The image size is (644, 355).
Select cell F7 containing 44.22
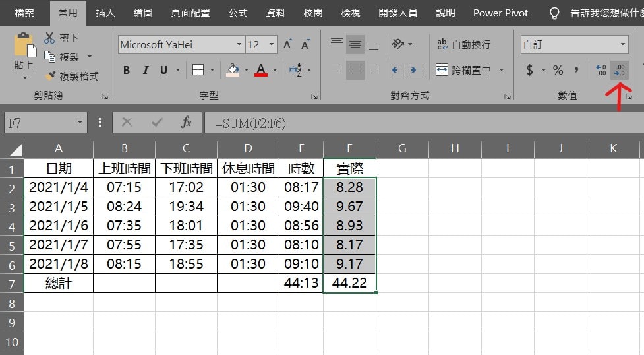coord(349,284)
